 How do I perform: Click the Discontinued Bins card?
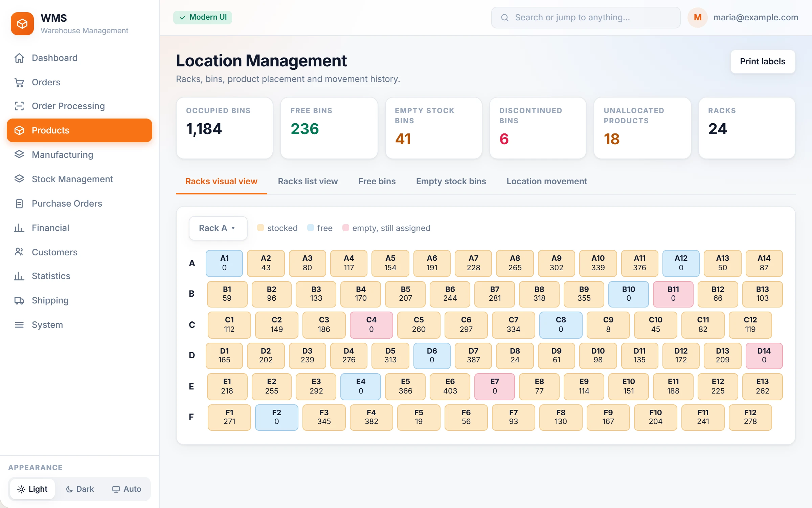tap(538, 128)
